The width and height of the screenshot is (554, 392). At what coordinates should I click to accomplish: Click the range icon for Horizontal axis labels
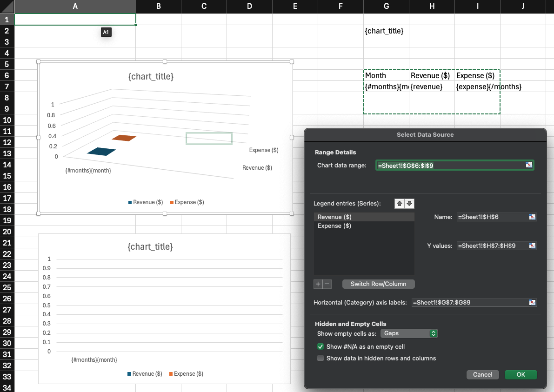point(532,302)
